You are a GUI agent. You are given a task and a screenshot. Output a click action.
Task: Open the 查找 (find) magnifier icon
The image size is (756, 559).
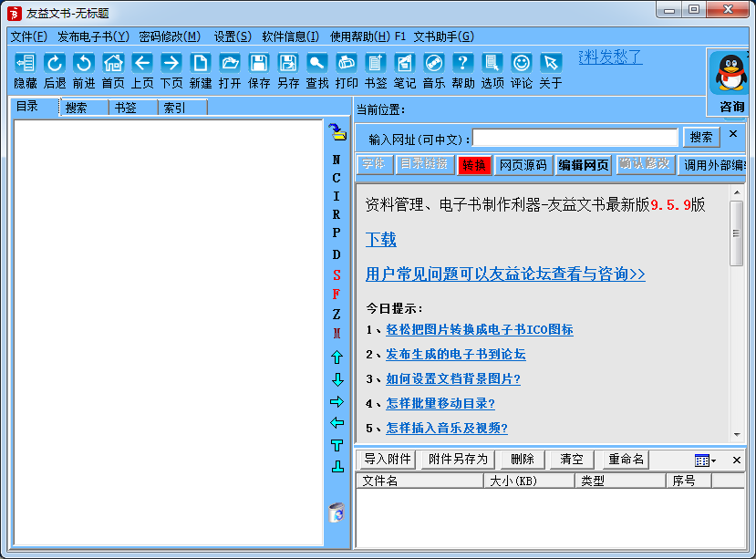point(317,63)
